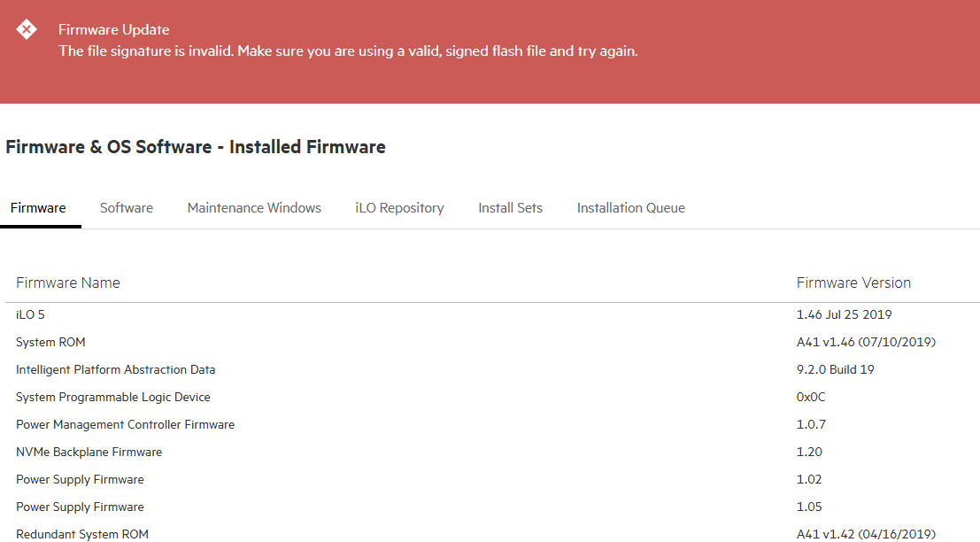The height and width of the screenshot is (542, 980).
Task: Switch to the Installation Queue tab
Action: pos(630,207)
